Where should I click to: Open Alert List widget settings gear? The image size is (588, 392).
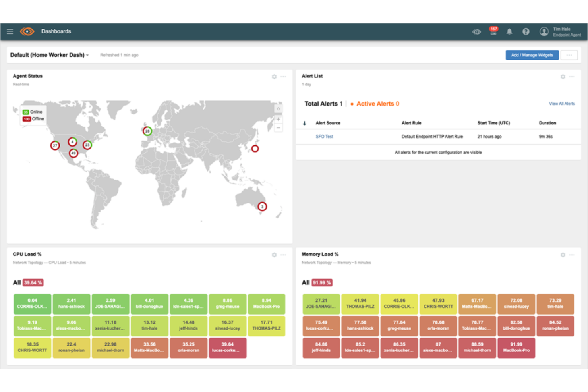(x=563, y=77)
